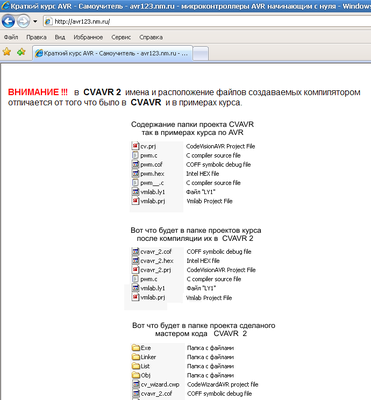
Task: Click the browser Back arrow button
Action: (9, 22)
